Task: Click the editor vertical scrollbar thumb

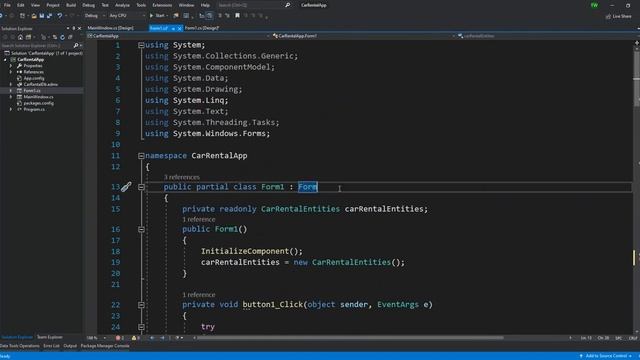Action: pyautogui.click(x=637, y=78)
